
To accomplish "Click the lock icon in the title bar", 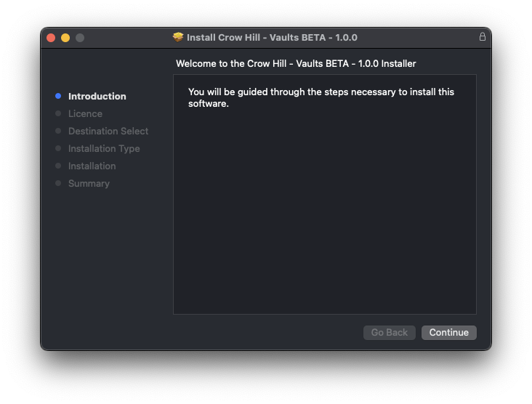I will click(482, 37).
